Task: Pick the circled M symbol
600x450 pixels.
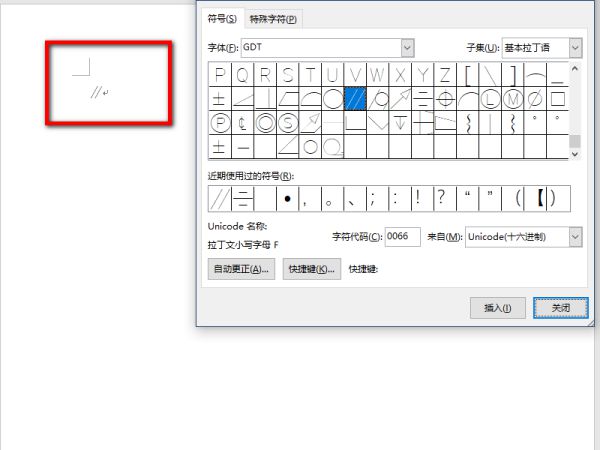Action: (x=513, y=99)
